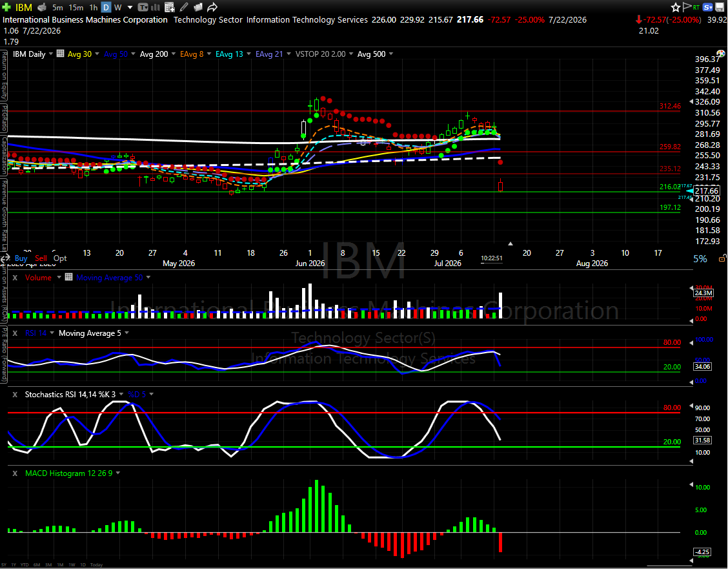Click the grid icon beside IBM Daily

click(x=61, y=54)
